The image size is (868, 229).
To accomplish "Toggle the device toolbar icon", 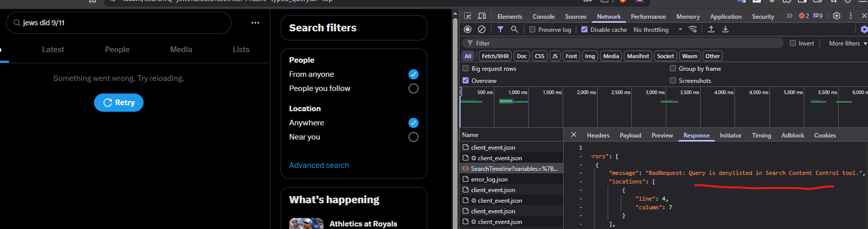I will (482, 16).
